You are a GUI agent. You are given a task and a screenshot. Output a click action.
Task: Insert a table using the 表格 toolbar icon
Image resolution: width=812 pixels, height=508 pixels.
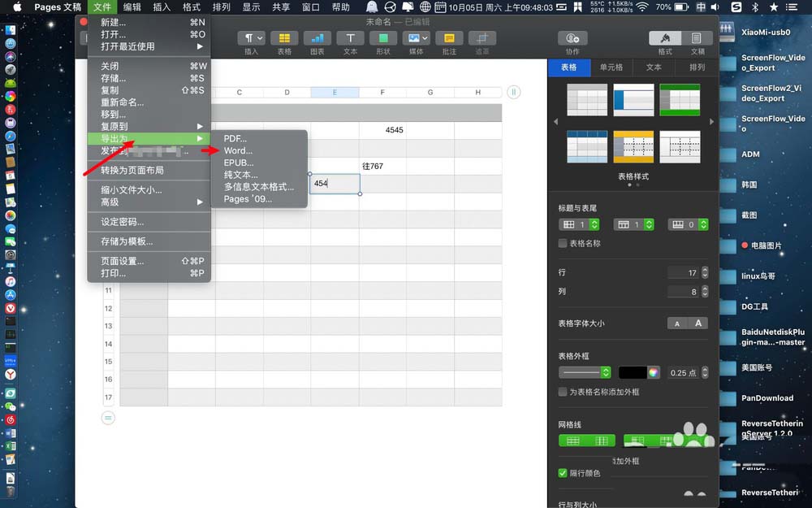point(283,37)
